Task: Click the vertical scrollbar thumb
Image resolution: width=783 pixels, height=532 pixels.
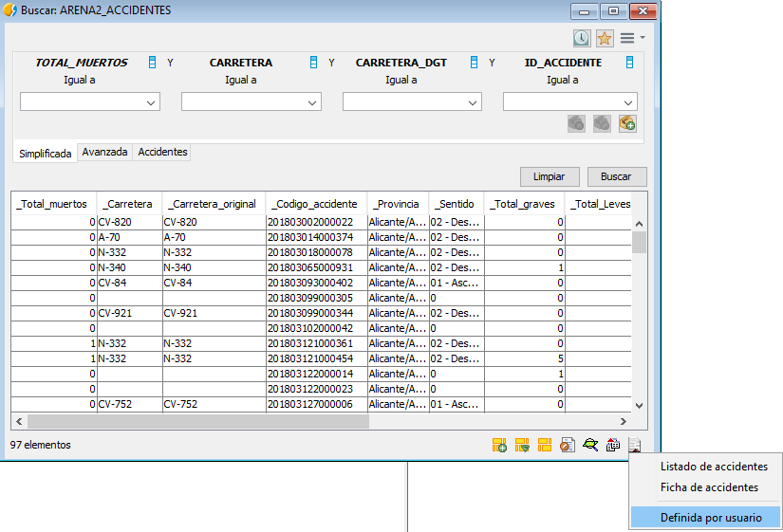Action: pos(639,243)
